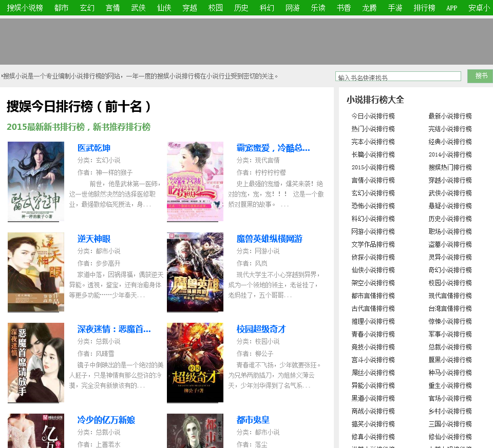
Task: Open 恐怖小说排行榜 sidebar link
Action: (x=373, y=206)
